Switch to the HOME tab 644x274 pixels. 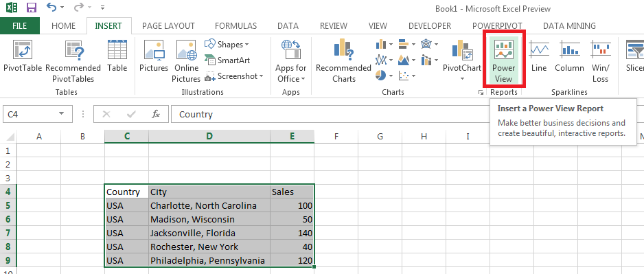tap(63, 26)
